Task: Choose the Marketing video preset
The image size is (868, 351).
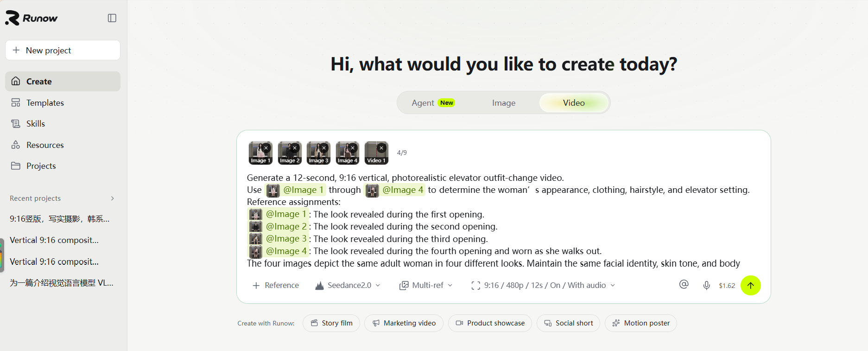Action: click(404, 323)
